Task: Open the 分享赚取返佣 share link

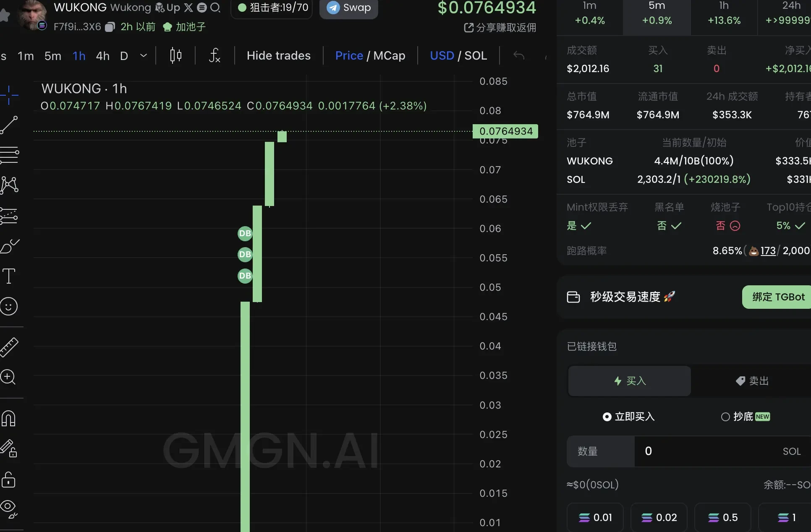Action: point(499,28)
